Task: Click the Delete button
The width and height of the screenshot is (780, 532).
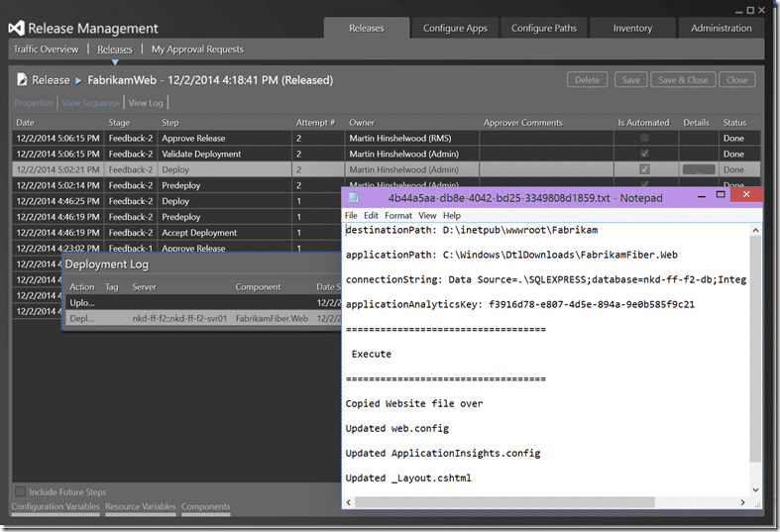Action: [x=587, y=79]
